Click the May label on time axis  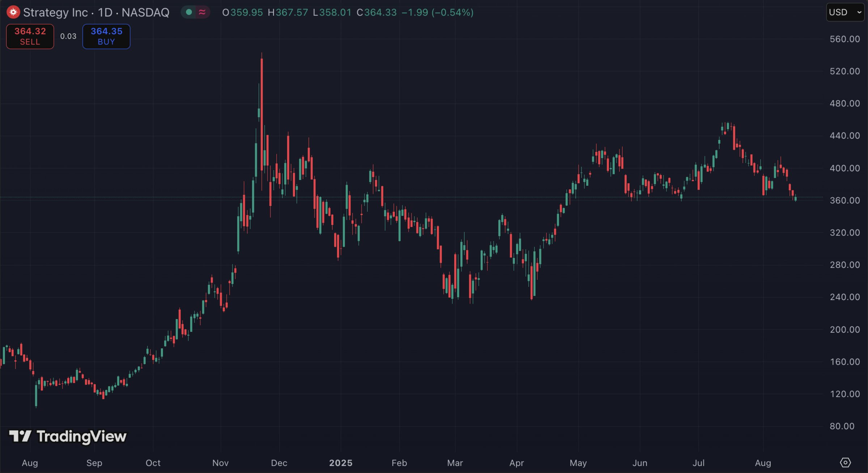click(x=578, y=463)
